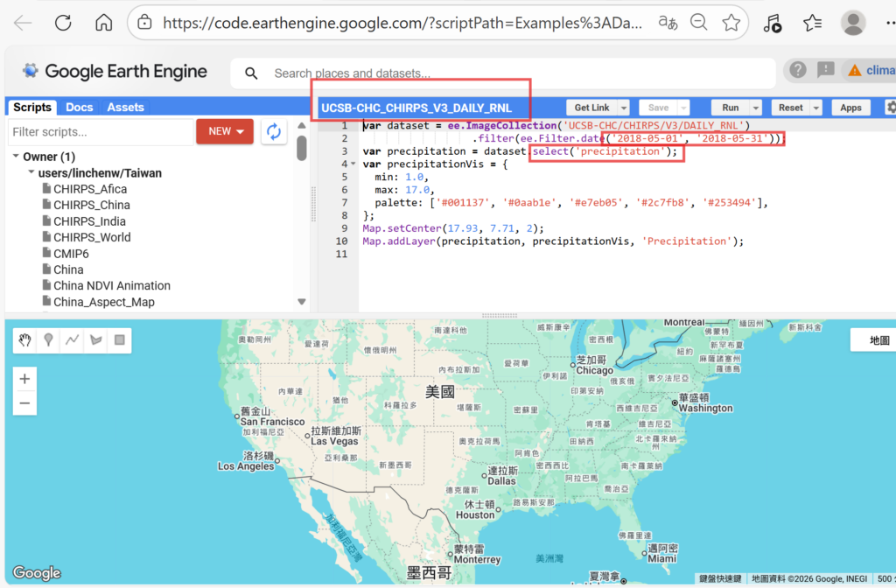The width and height of the screenshot is (896, 588).
Task: Choose the draw line tool
Action: 73,340
